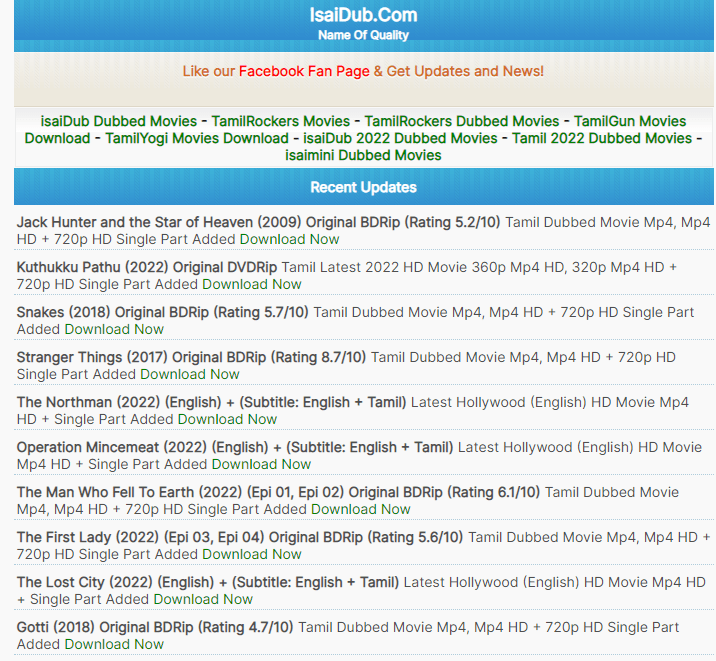Screen dimensions: 716x661
Task: Open TamilGun Movies Download link
Action: coord(630,121)
